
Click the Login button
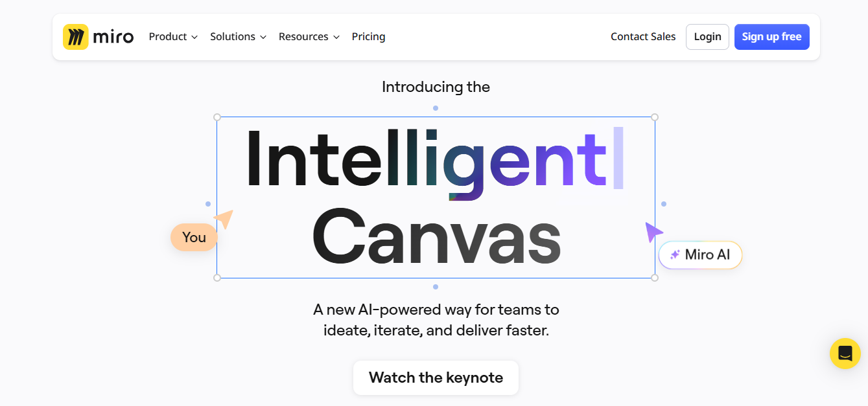707,37
